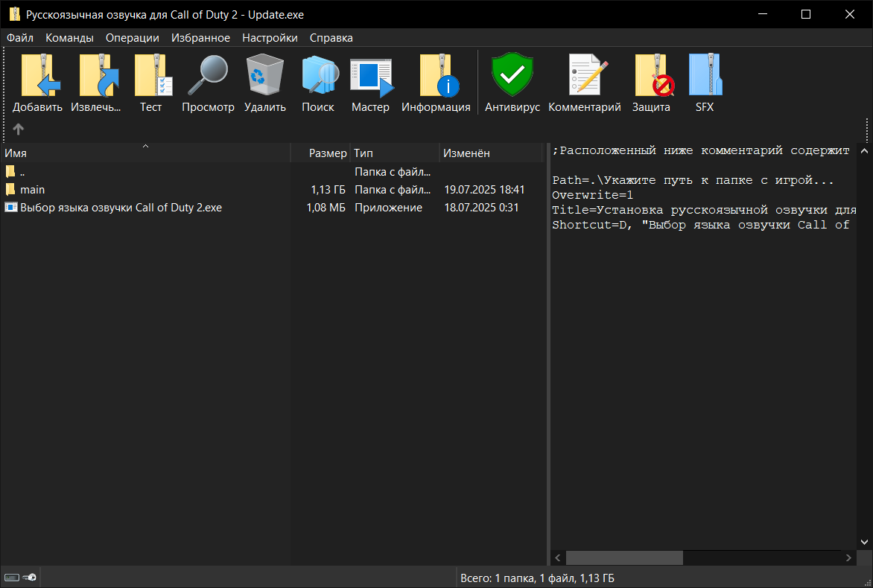The width and height of the screenshot is (873, 588).
Task: Close the WinRAR window
Action: [850, 14]
